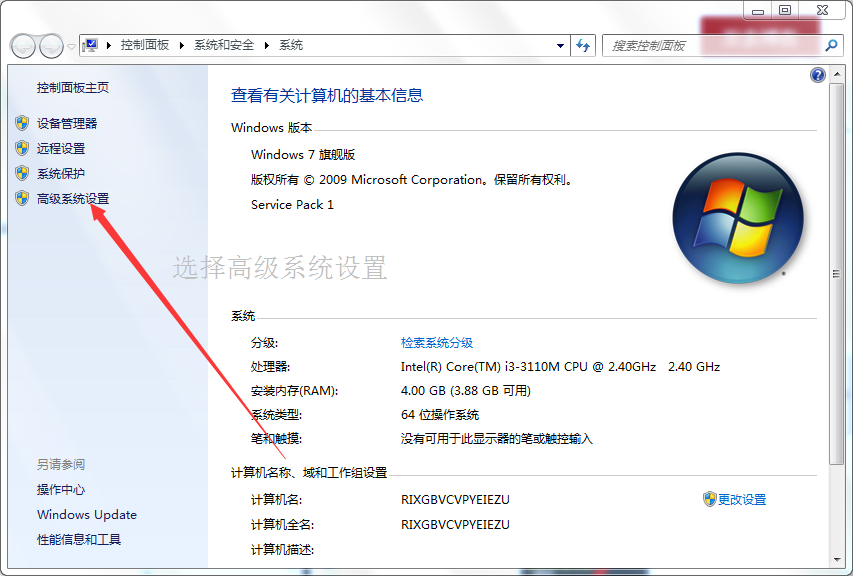Click the computer icon in address bar
Viewport: 853px width, 576px height.
[90, 45]
